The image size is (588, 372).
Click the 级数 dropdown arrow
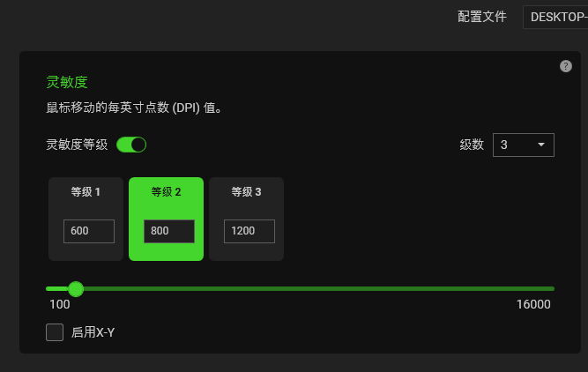(540, 145)
